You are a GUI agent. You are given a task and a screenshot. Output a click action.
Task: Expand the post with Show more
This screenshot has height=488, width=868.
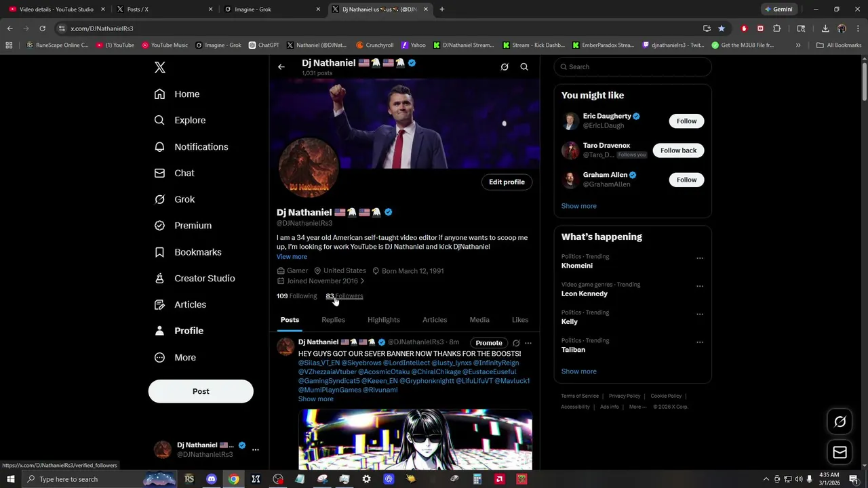316,399
